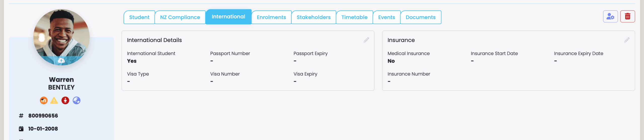Open the NZ Compliance tab
The width and height of the screenshot is (644, 140).
coord(180,17)
